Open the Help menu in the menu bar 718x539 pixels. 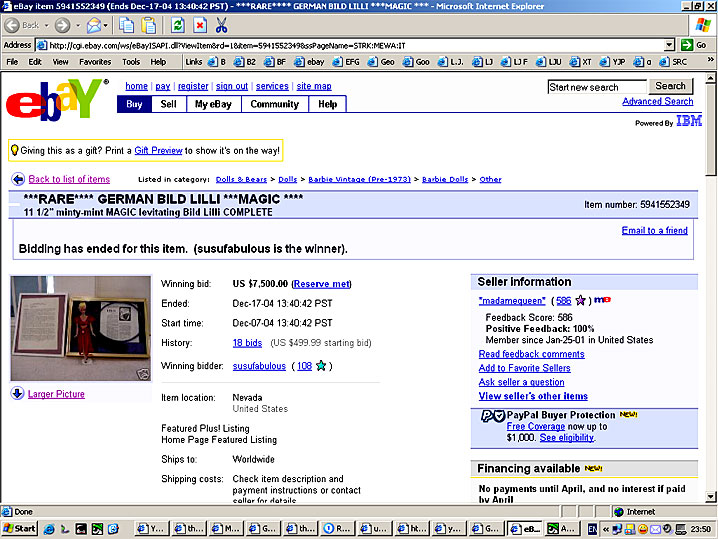[158, 62]
